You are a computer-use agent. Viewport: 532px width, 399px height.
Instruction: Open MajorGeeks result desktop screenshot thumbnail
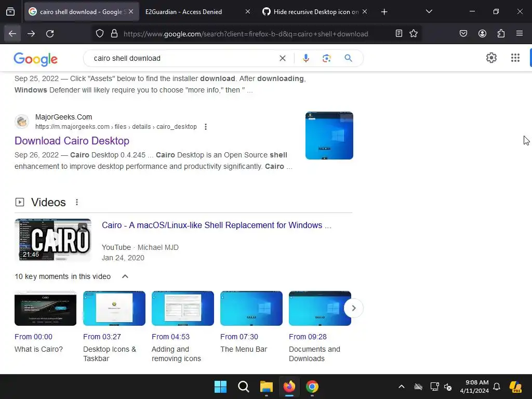coord(329,136)
